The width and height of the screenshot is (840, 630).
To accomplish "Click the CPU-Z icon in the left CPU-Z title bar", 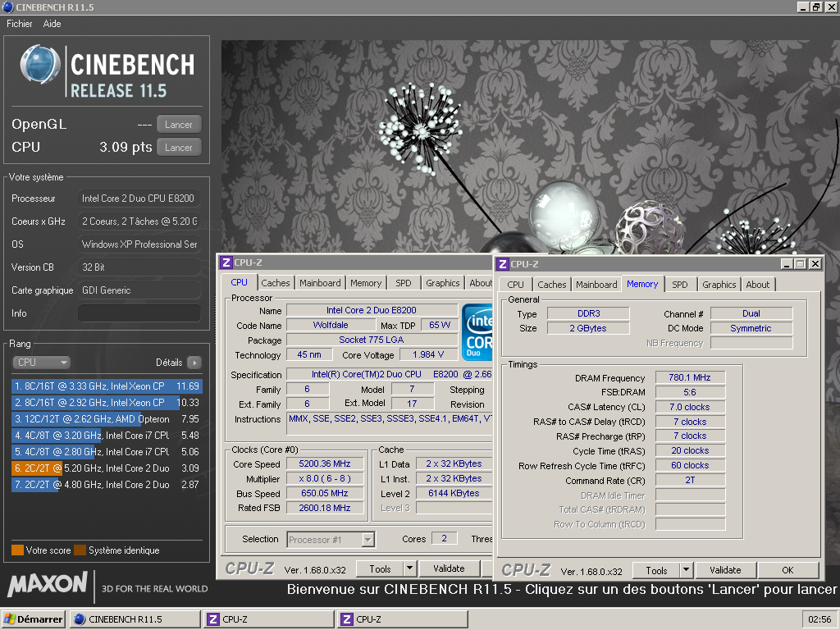I will [226, 262].
